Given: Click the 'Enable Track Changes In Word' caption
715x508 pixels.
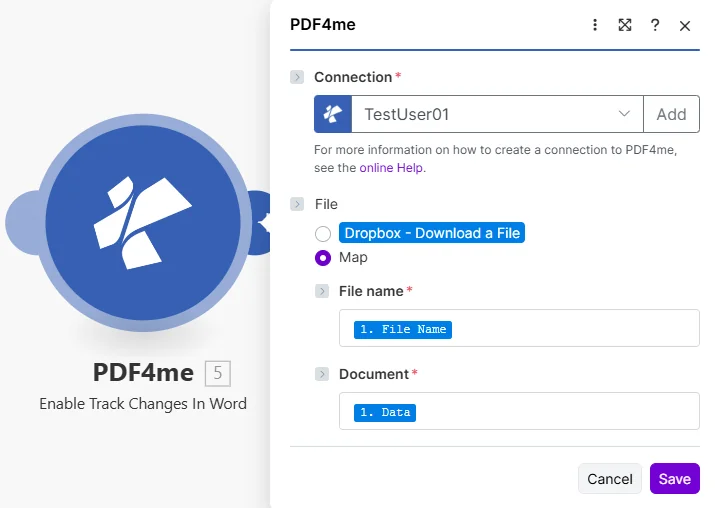Looking at the screenshot, I should point(143,404).
